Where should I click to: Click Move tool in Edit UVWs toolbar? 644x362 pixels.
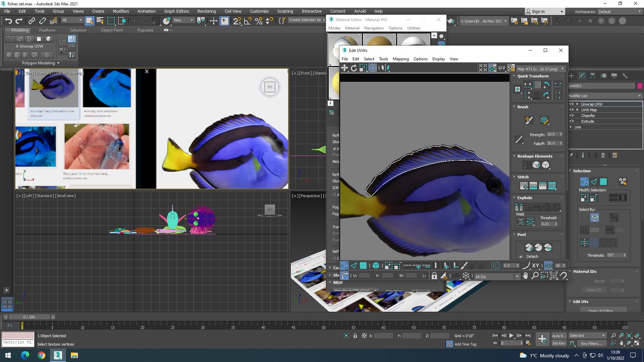pos(344,68)
